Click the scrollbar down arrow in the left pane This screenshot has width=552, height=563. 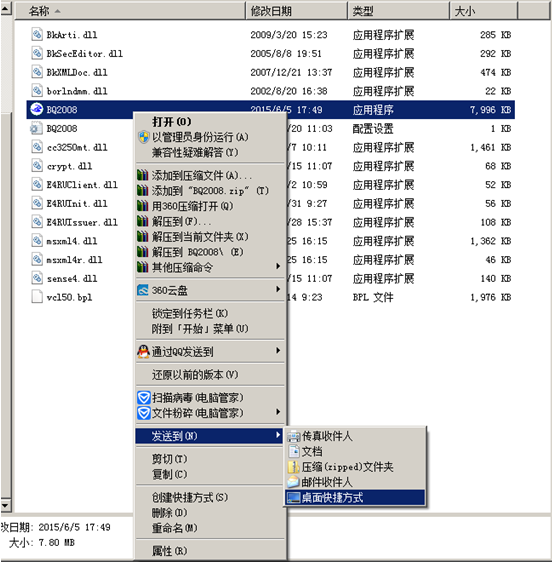click(x=5, y=505)
